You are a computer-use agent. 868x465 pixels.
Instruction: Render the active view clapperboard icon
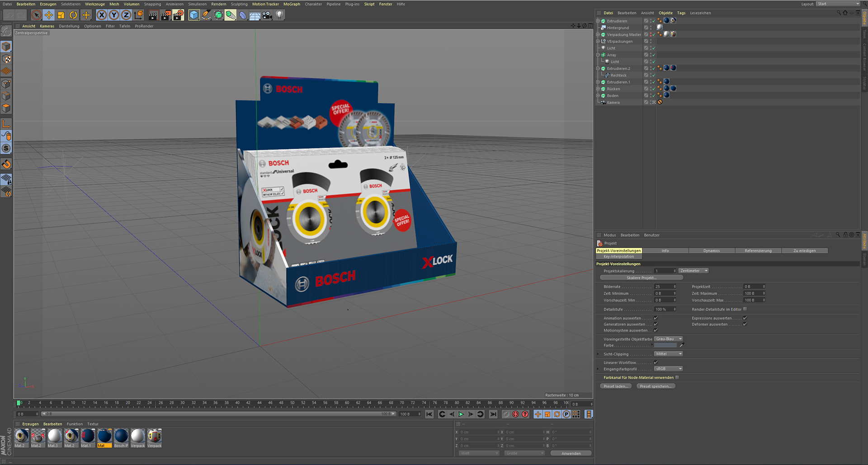[x=153, y=15]
